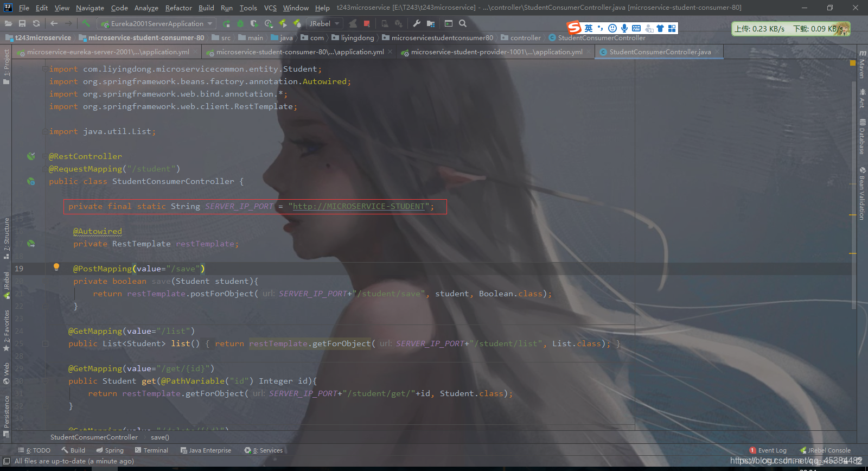Open Search Everywhere magnifier icon
The width and height of the screenshot is (868, 471).
[463, 23]
